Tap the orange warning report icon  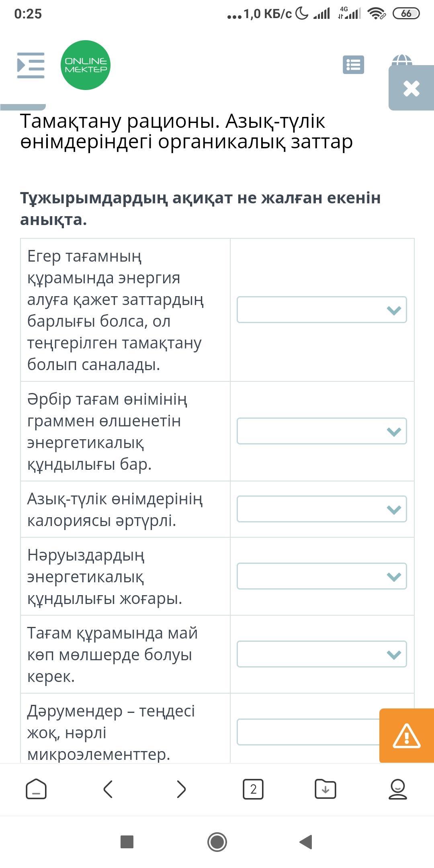[406, 735]
